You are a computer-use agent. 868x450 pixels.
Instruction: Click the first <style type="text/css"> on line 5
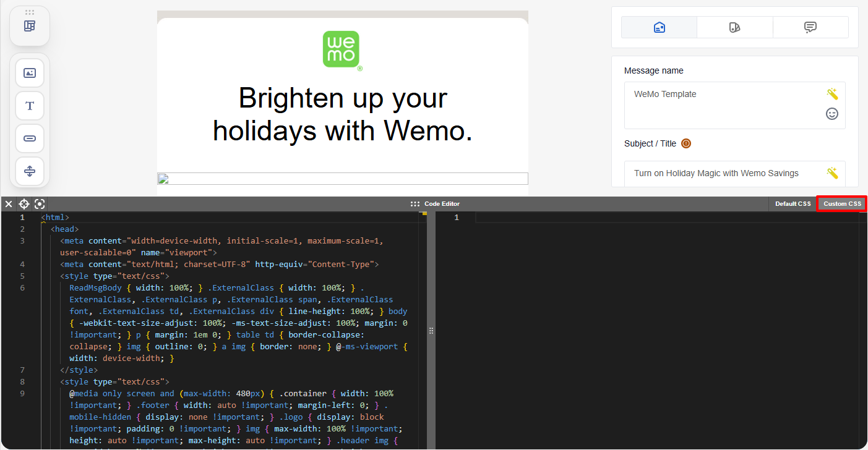114,276
